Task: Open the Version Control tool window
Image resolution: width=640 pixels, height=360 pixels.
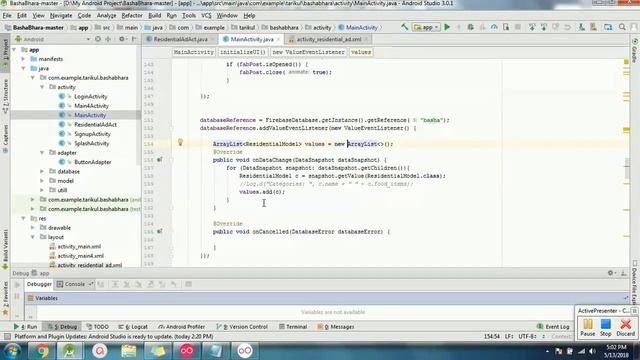Action: coord(242,327)
